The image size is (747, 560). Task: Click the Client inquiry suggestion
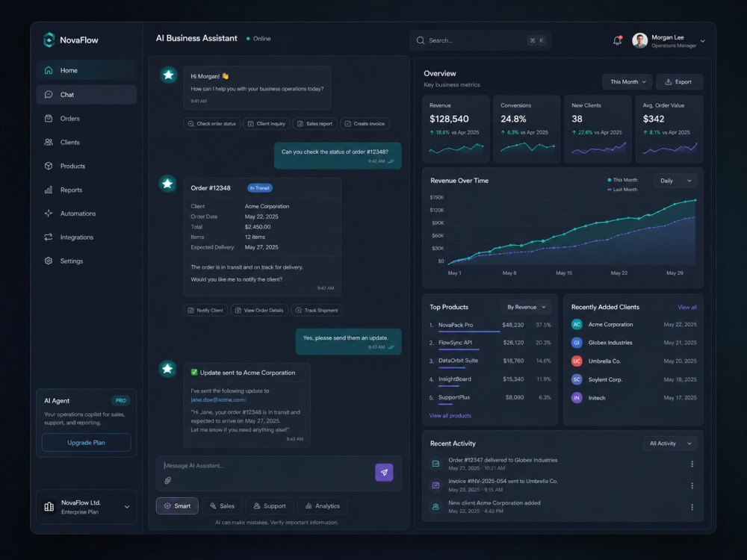(x=267, y=124)
